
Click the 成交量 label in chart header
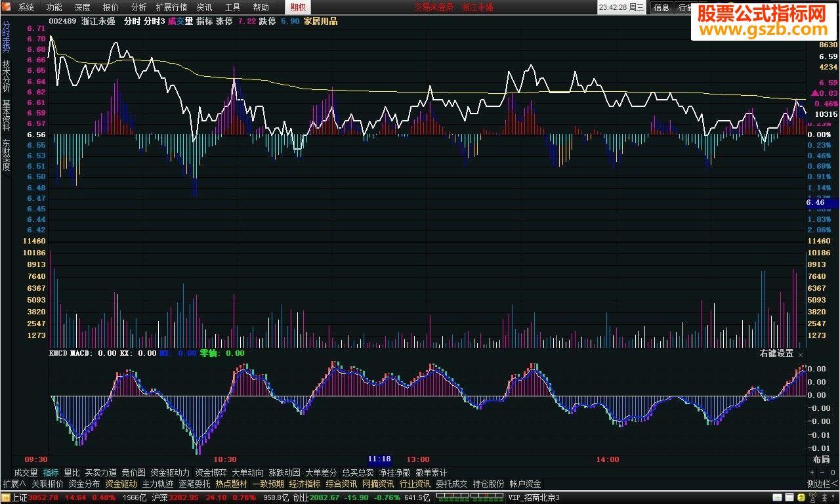180,21
